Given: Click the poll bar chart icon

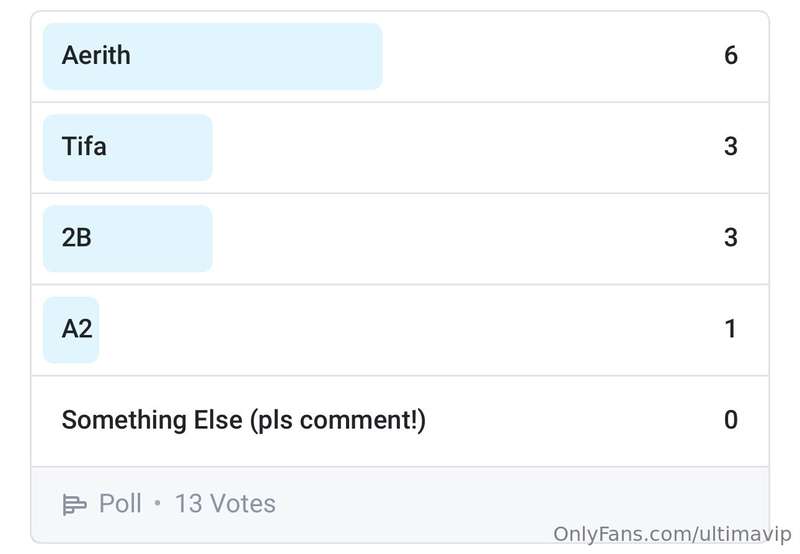Looking at the screenshot, I should click(74, 505).
